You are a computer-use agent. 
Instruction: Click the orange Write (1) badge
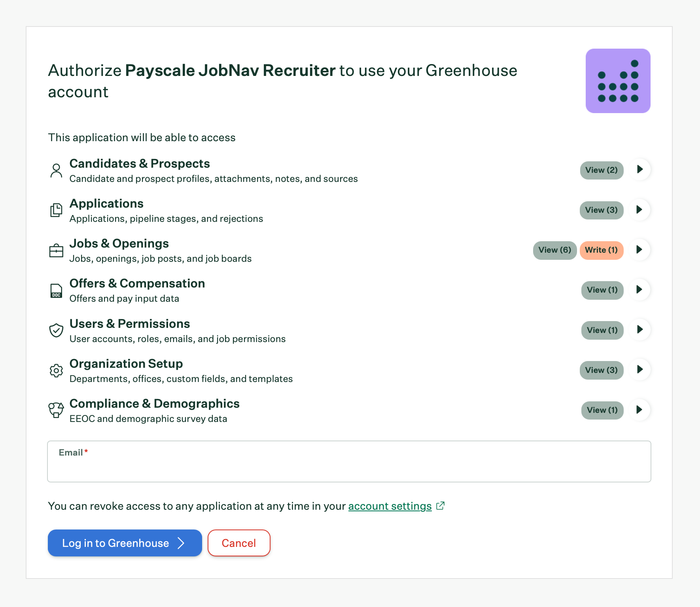[x=602, y=250]
